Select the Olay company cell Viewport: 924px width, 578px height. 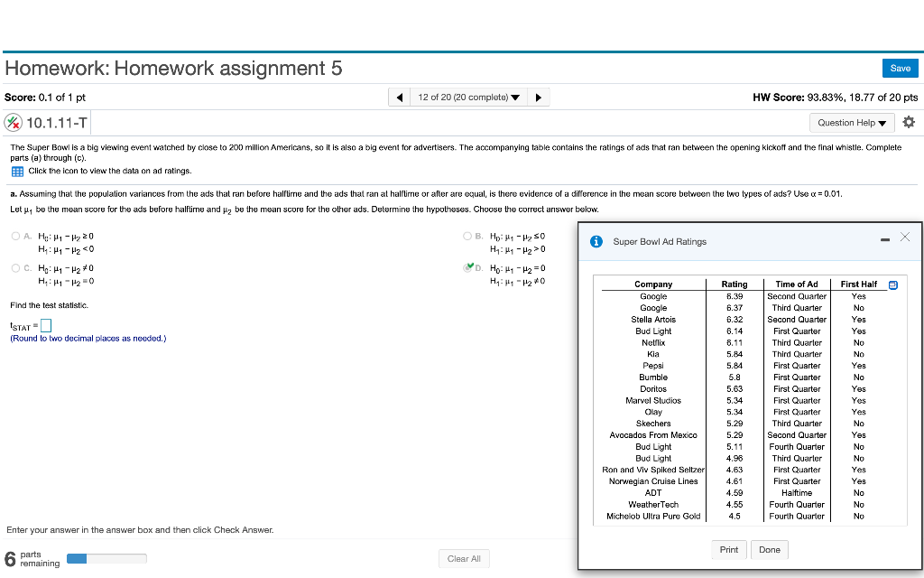click(653, 412)
